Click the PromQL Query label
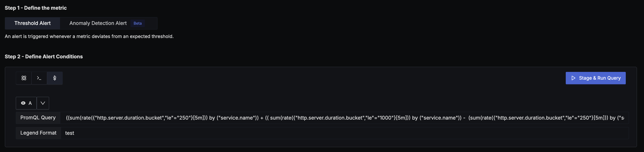This screenshot has width=644, height=152. click(x=38, y=118)
